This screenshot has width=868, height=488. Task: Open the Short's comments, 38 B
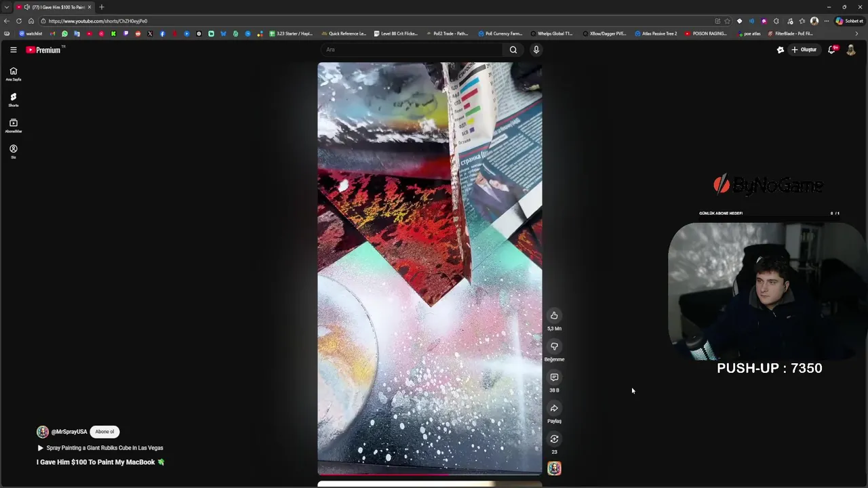(554, 377)
